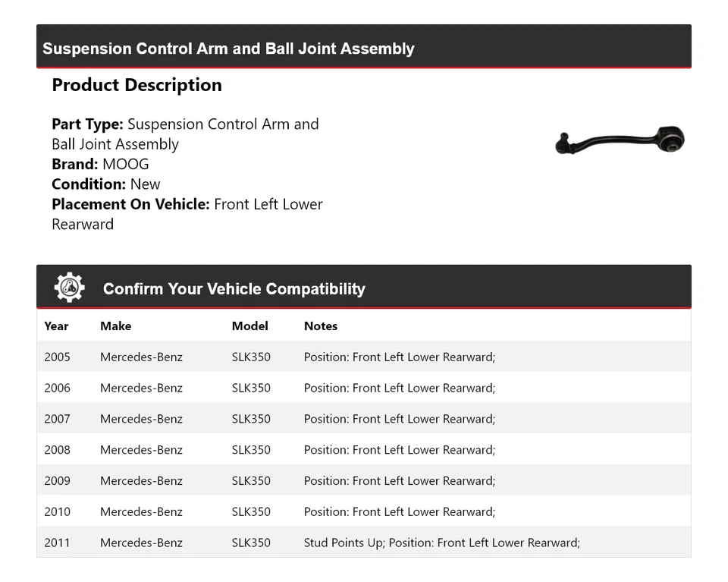
Task: Click the Make column header
Action: click(115, 326)
